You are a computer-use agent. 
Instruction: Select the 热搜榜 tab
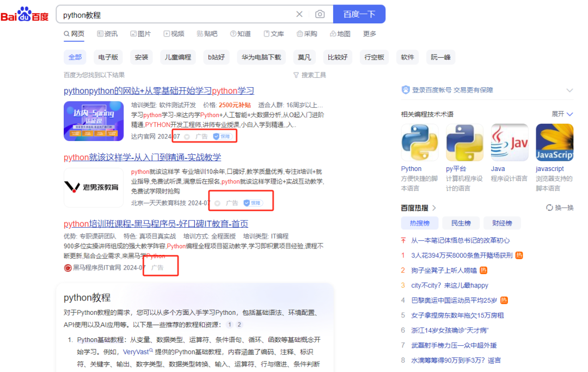[x=420, y=223]
